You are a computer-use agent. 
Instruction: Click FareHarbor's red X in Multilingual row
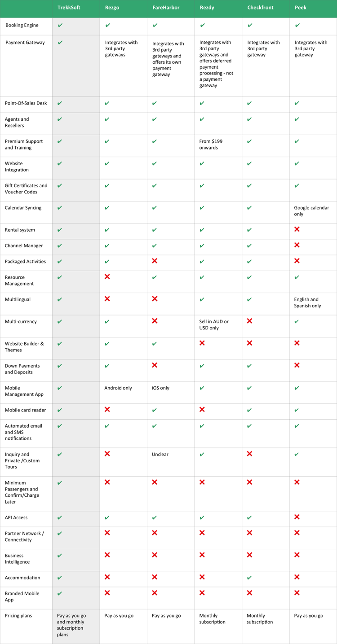[x=155, y=299]
